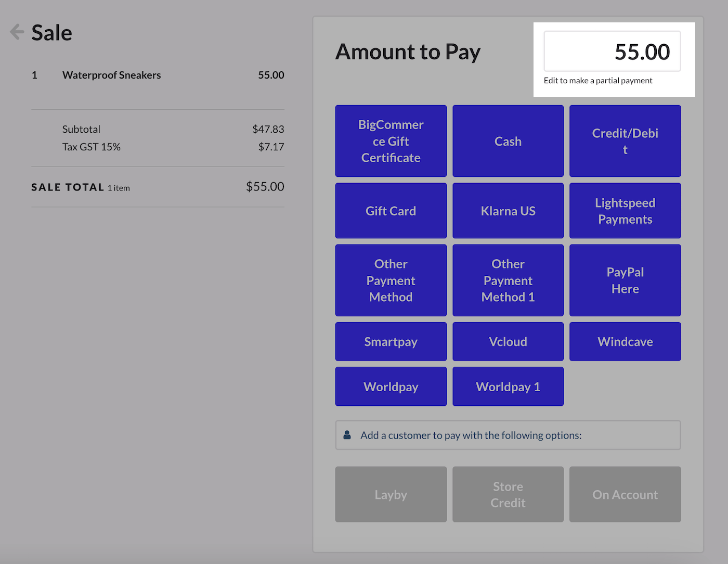The width and height of the screenshot is (728, 564).
Task: Click the Sale heading
Action: [x=51, y=32]
